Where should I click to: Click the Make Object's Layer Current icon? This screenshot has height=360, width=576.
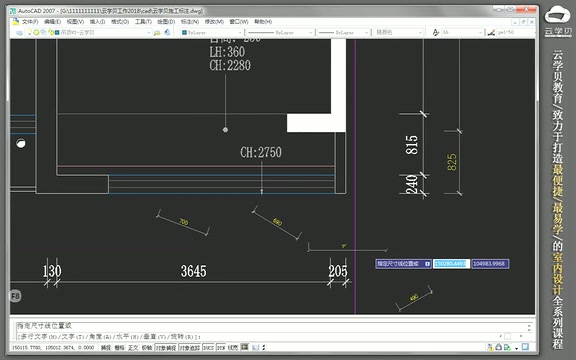(157, 33)
